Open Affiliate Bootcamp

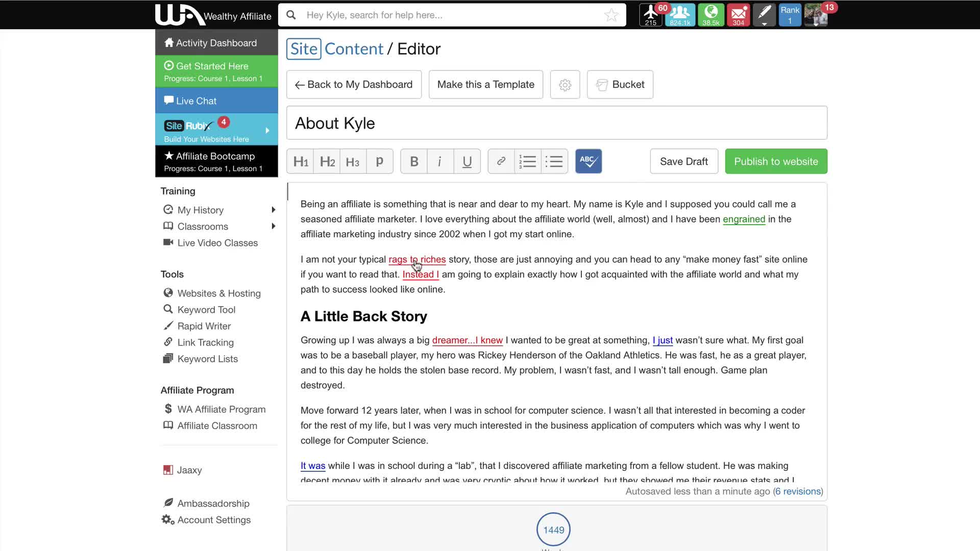[216, 161]
